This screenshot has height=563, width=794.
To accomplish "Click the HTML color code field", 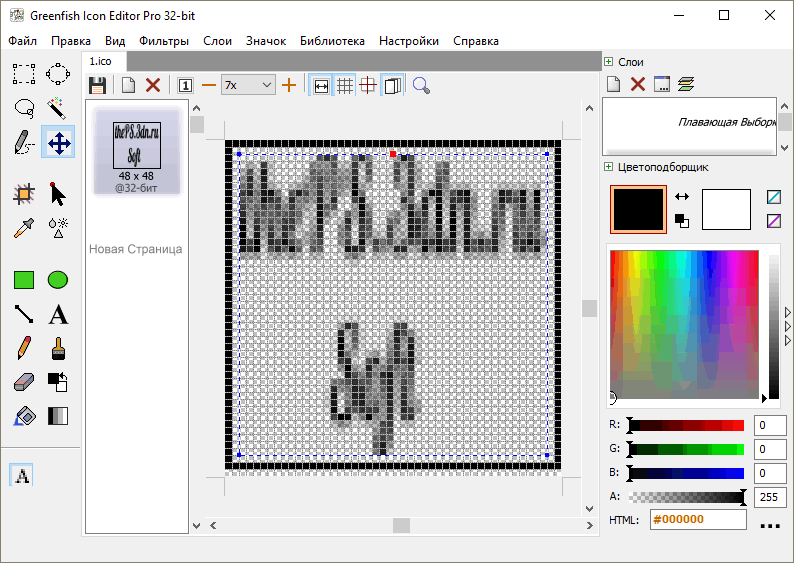I will (698, 519).
